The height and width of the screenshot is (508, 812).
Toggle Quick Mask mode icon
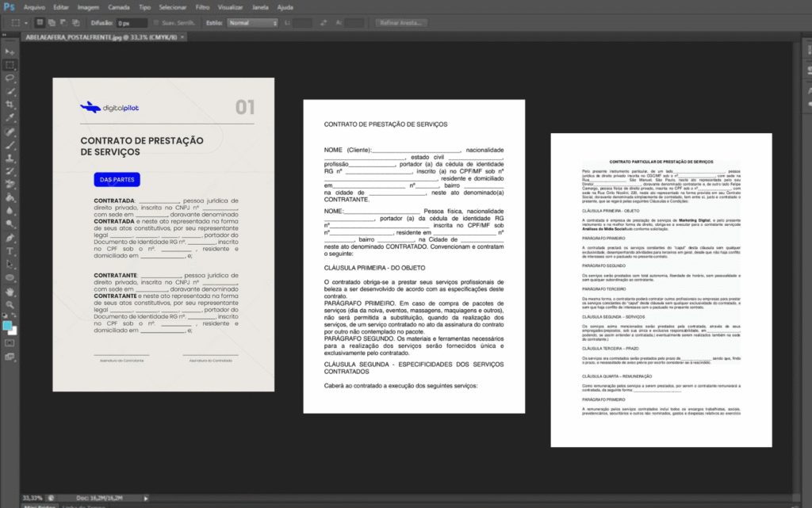click(x=10, y=343)
